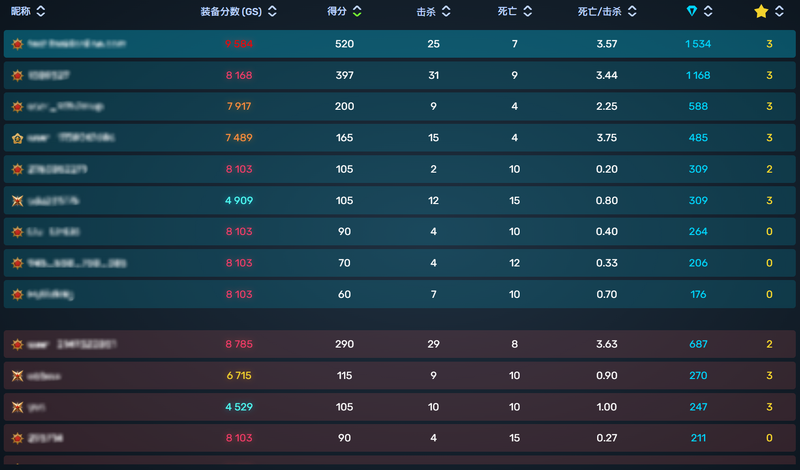The height and width of the screenshot is (470, 800).
Task: Toggle the sort arrows next to 装备分数 (GS)
Action: [x=272, y=11]
